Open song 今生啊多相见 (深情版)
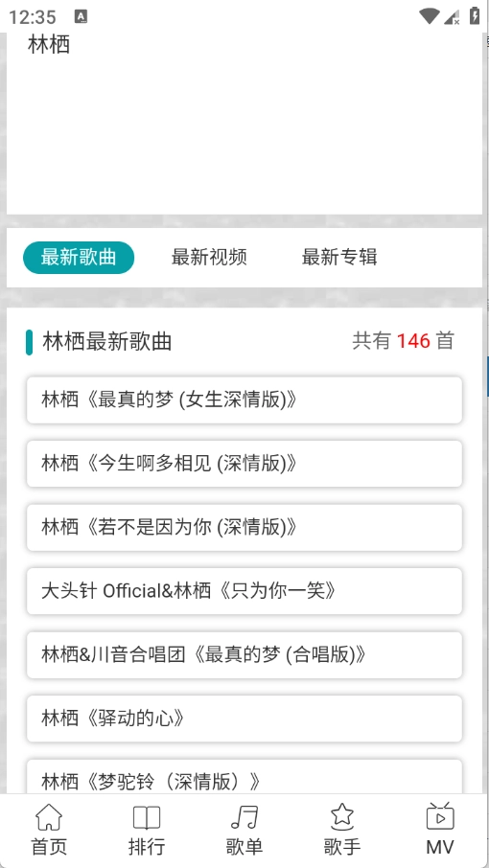 [x=244, y=464]
